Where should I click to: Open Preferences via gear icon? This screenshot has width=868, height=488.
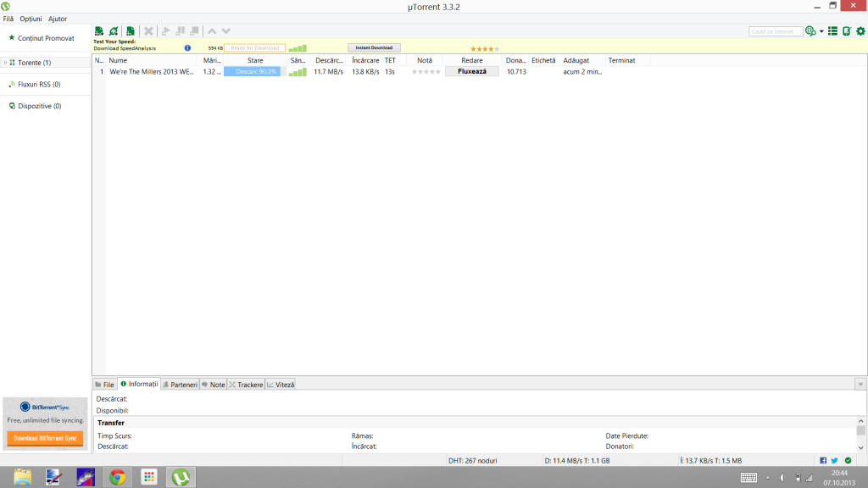pos(860,31)
